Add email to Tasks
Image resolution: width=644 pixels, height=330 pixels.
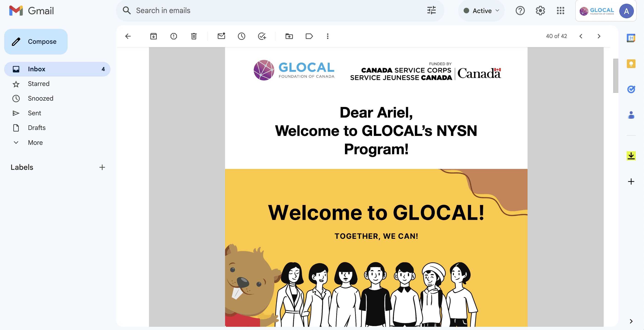(262, 36)
